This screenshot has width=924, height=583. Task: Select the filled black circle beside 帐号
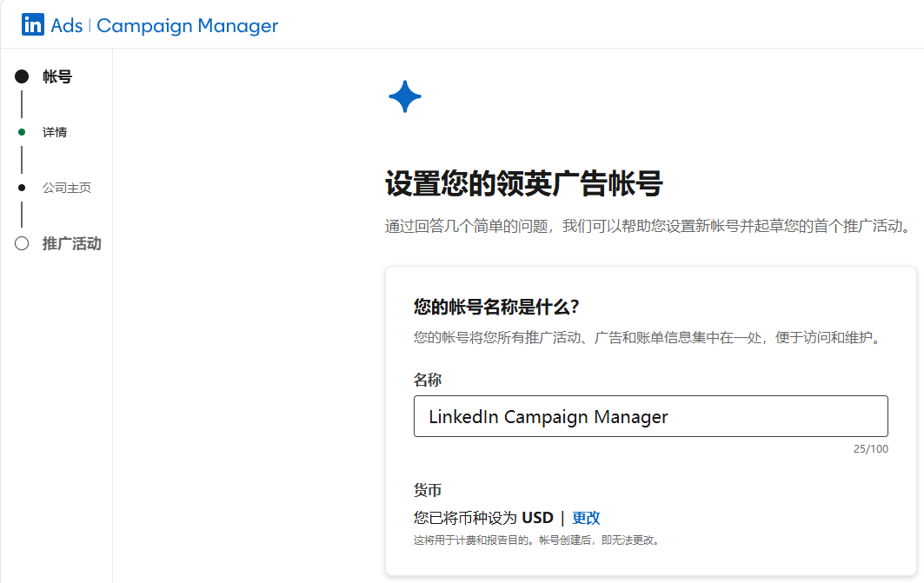(x=22, y=76)
